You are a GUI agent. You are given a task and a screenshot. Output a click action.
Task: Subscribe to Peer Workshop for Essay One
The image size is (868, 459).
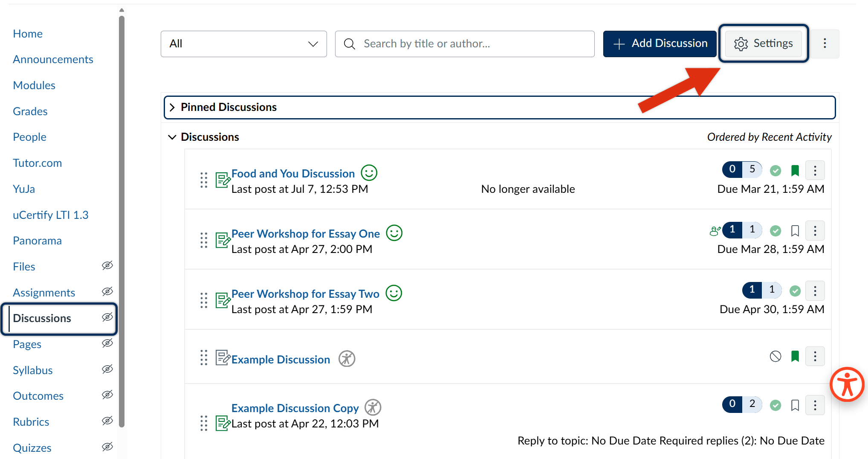(795, 231)
